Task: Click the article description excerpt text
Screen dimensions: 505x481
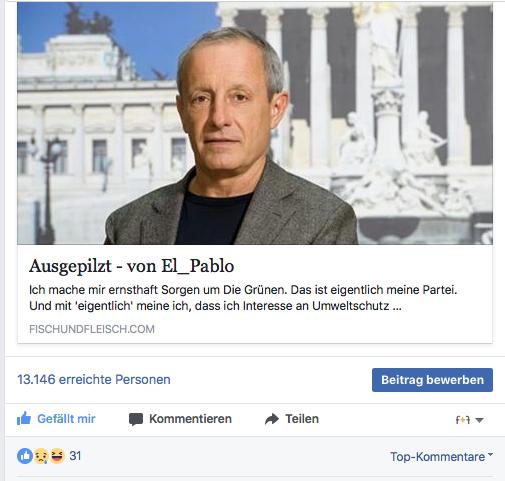Action: point(243,298)
